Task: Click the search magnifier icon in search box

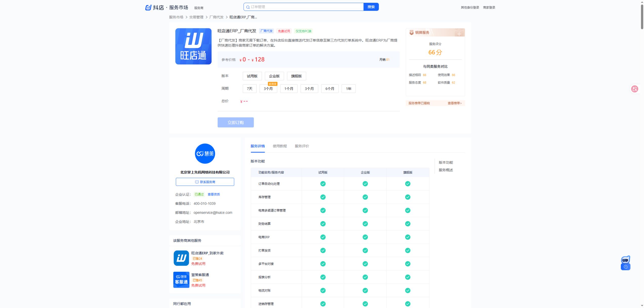Action: tap(248, 7)
